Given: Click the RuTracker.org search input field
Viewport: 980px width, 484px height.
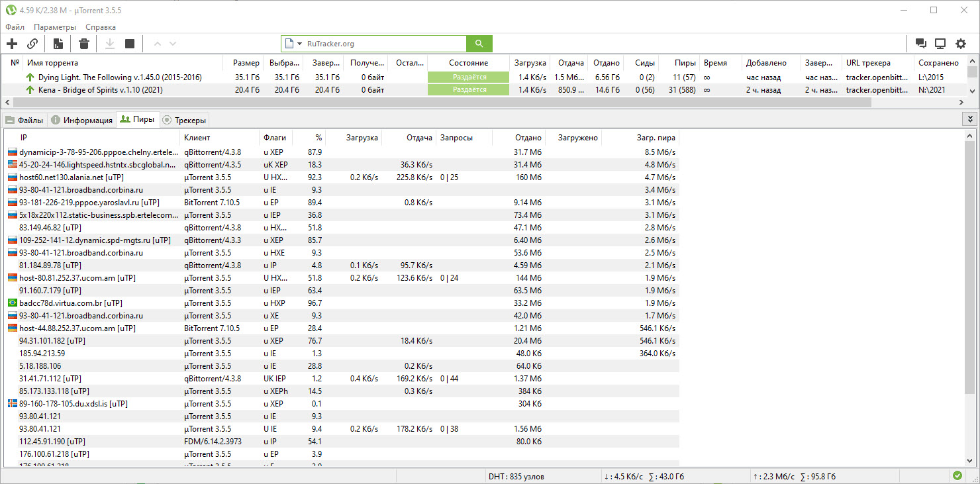Looking at the screenshot, I should (384, 44).
